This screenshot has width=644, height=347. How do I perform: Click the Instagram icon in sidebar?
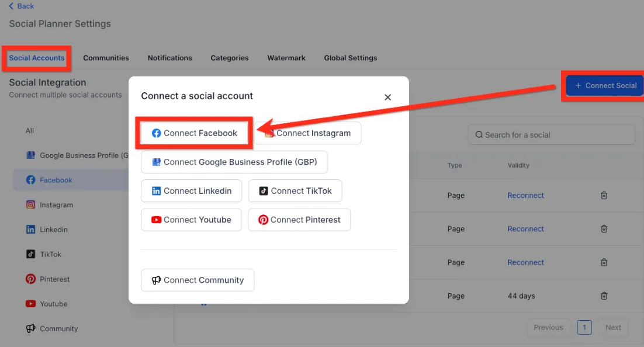[x=30, y=204]
